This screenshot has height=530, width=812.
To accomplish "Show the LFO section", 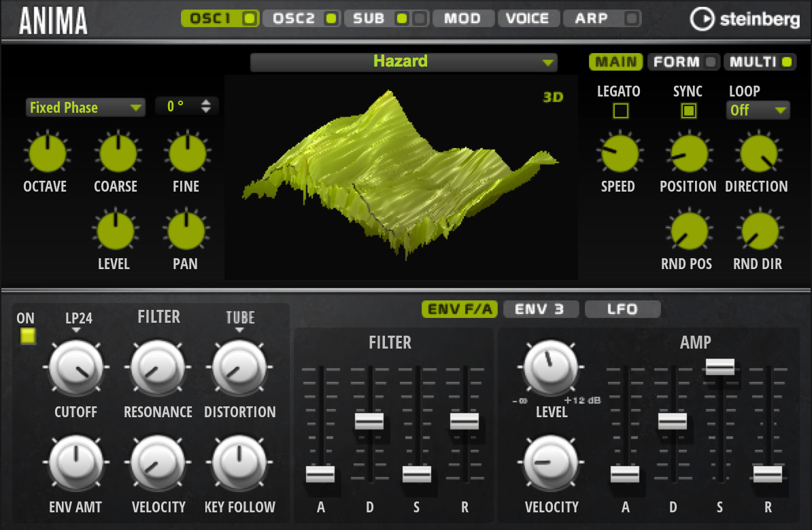I will coord(622,309).
